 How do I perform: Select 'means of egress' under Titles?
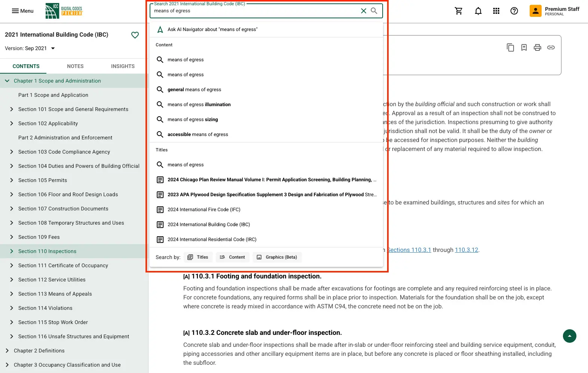coord(266,165)
